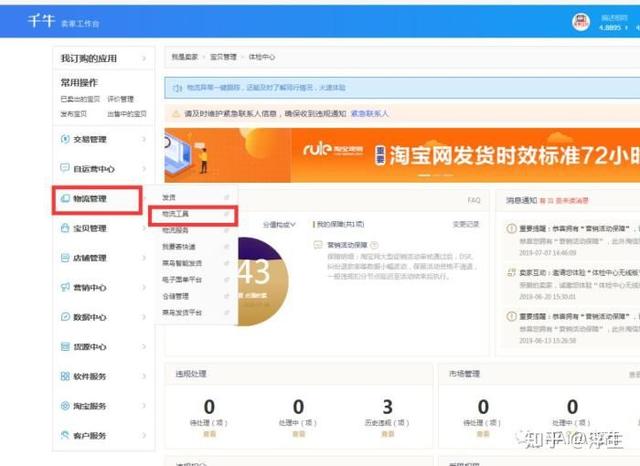Click the pin icon beside 物流服务

[227, 230]
